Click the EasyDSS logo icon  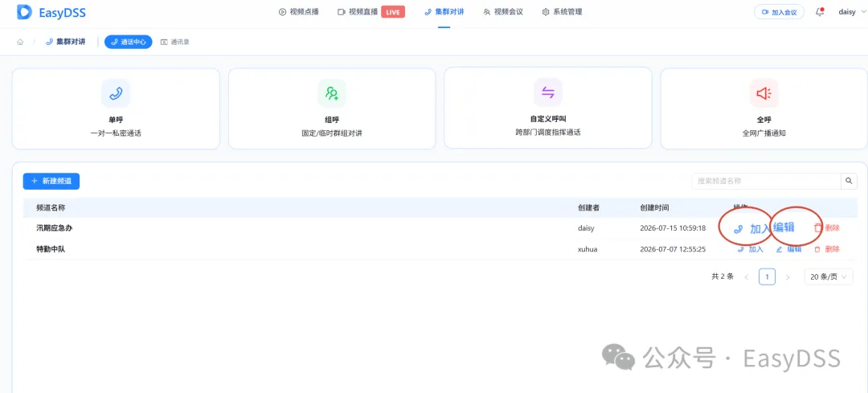click(x=24, y=11)
